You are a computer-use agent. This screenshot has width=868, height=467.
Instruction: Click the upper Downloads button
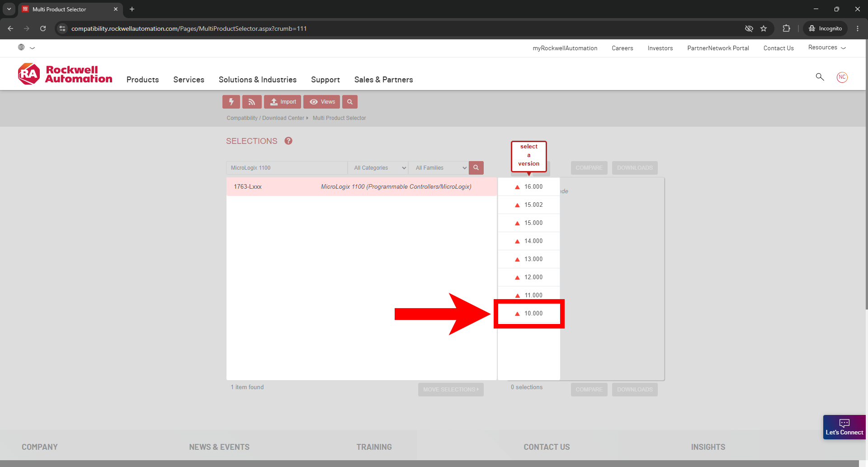pos(635,168)
